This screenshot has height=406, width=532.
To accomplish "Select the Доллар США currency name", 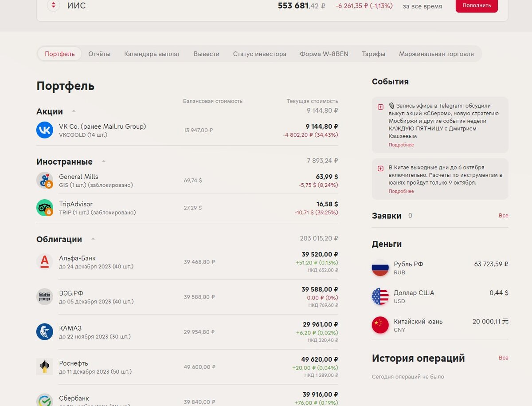I will coord(414,293).
